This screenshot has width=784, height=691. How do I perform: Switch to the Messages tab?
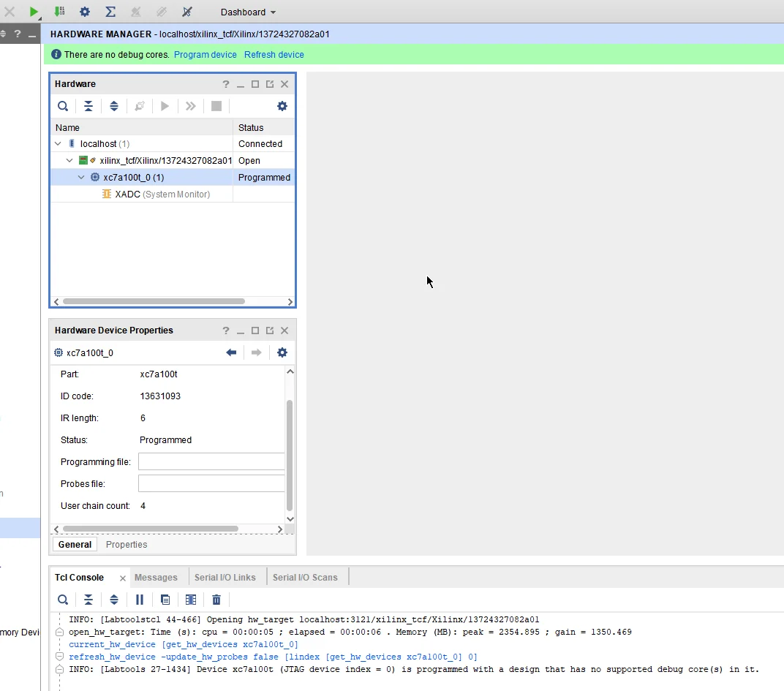tap(156, 578)
